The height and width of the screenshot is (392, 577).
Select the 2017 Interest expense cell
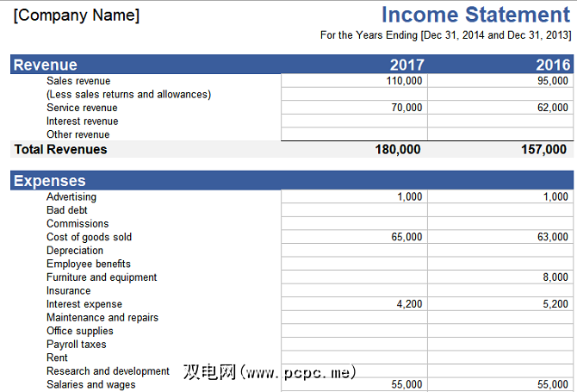coord(354,303)
